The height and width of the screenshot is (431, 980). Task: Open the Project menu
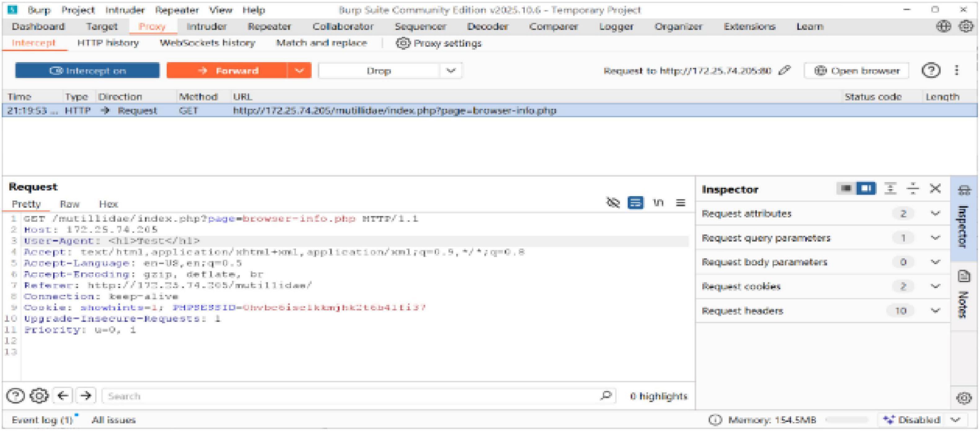78,10
